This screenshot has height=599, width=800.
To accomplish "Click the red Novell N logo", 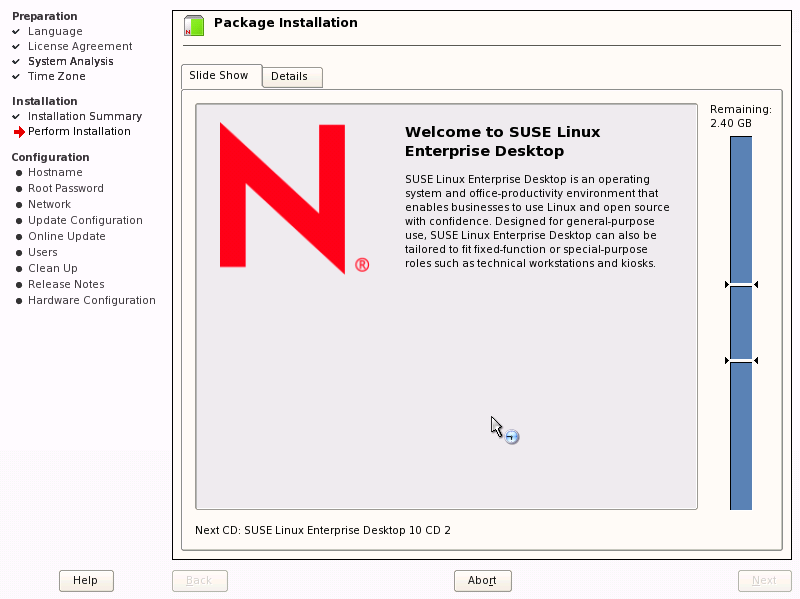I will [x=282, y=198].
